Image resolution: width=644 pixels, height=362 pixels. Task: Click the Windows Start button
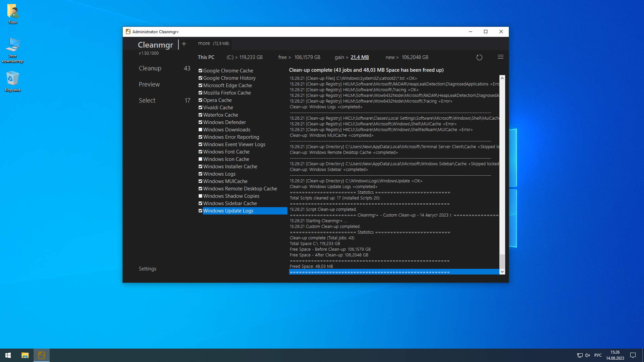tap(8, 355)
